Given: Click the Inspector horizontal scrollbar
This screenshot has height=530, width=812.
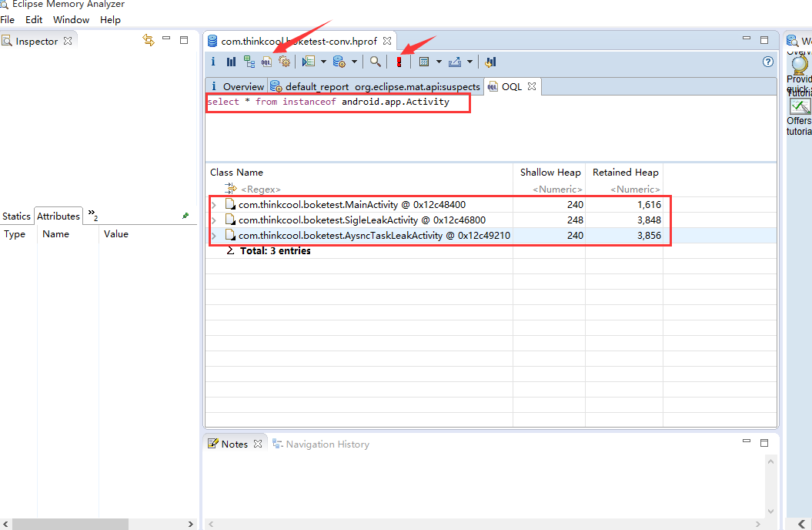Looking at the screenshot, I should pyautogui.click(x=71, y=524).
